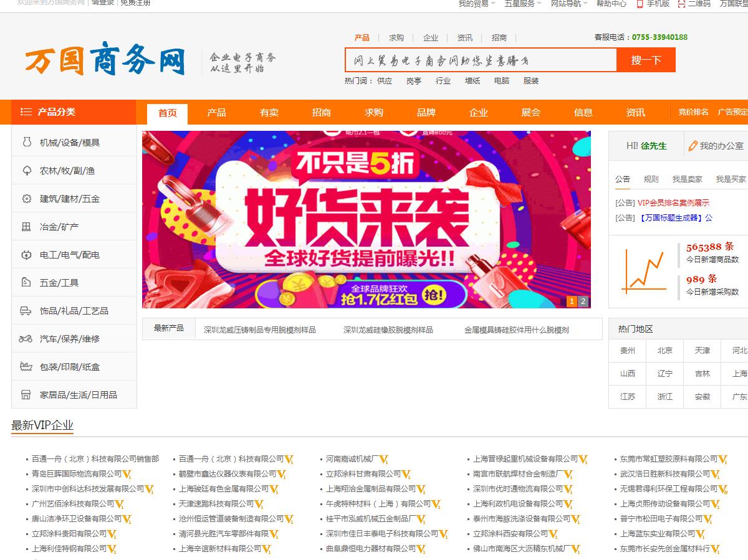Click the QR code icon beside 二维码
Screen dimensions: 748x560
pyautogui.click(x=681, y=4)
